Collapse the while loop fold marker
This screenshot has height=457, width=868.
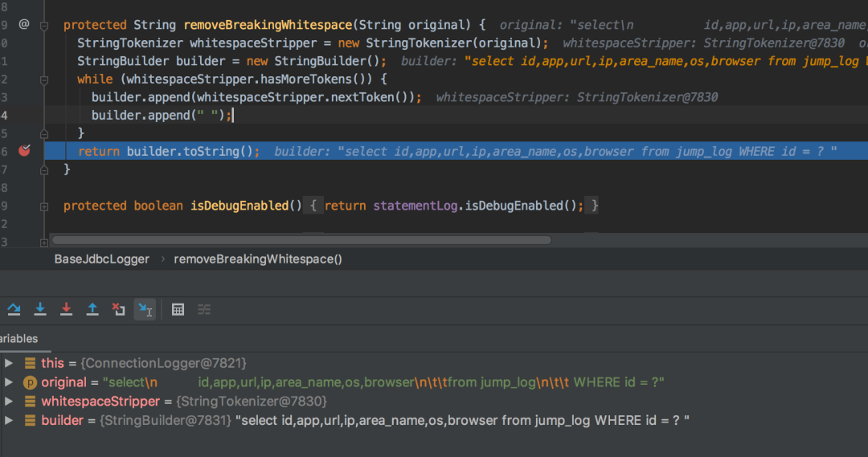(x=44, y=80)
